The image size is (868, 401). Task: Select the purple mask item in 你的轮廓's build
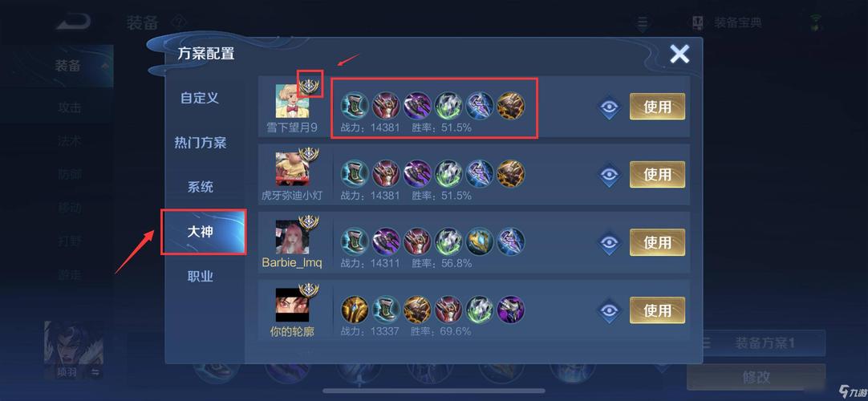click(x=510, y=310)
